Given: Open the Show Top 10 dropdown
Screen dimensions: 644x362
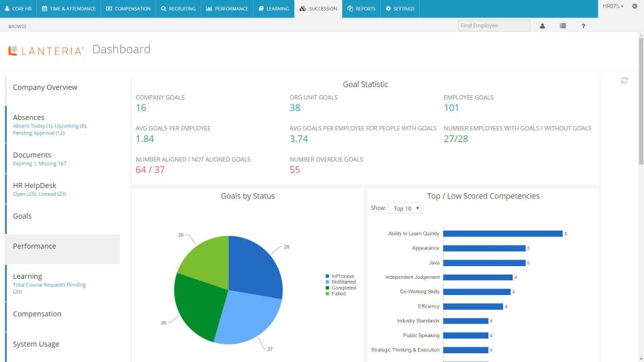Looking at the screenshot, I should tap(405, 208).
